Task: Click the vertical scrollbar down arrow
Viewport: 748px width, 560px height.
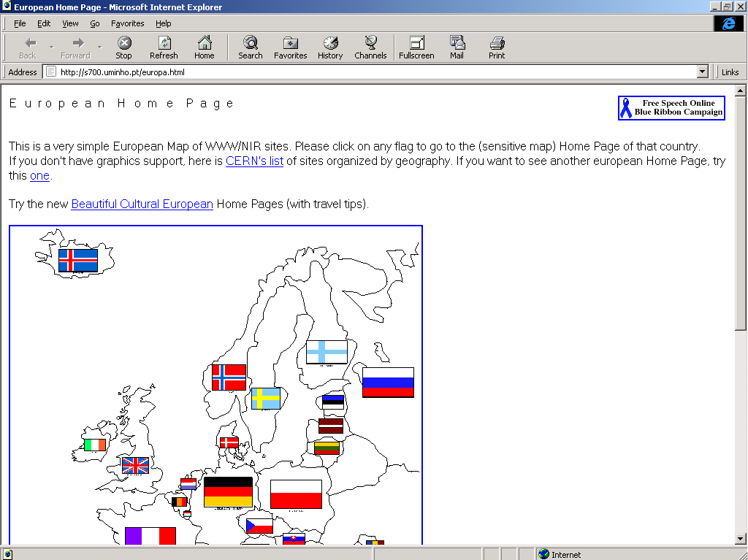Action: tap(741, 539)
